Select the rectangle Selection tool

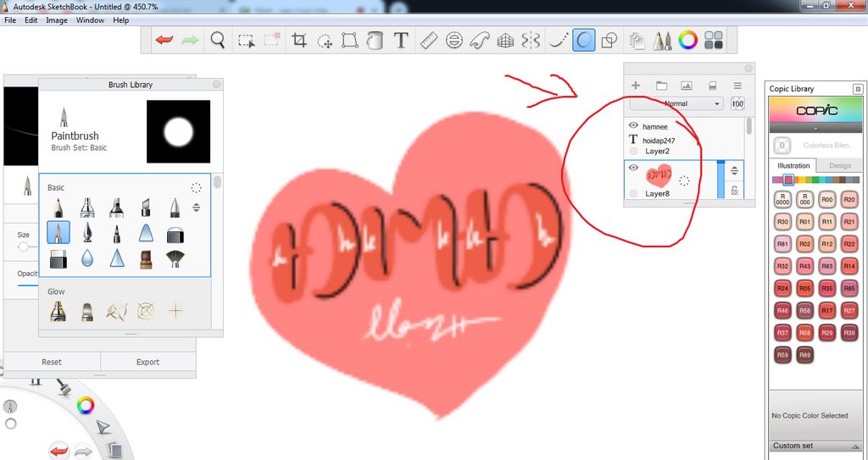247,41
